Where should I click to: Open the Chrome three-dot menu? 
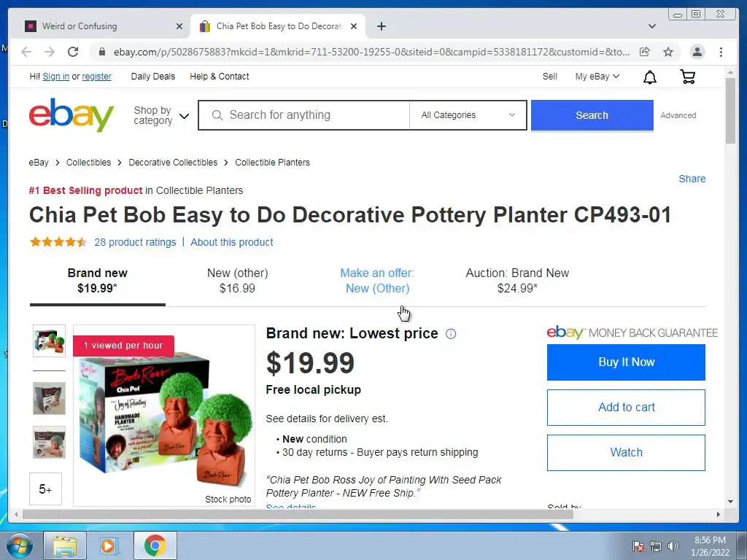[x=721, y=52]
